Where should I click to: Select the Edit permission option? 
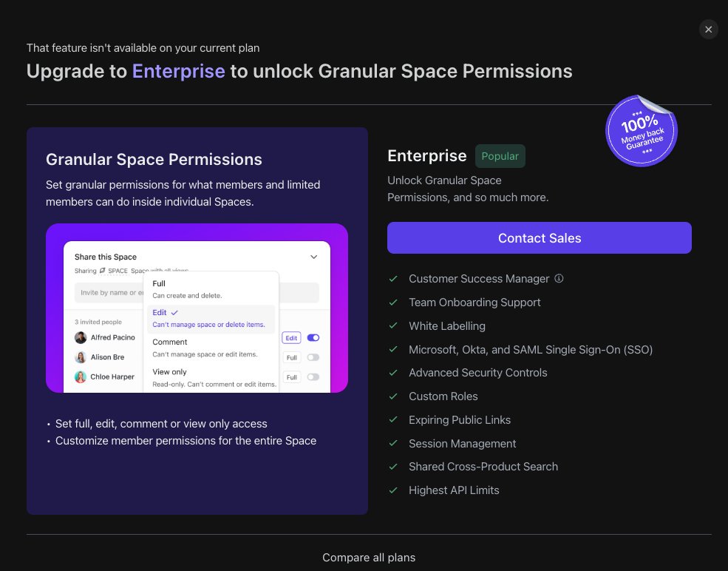[211, 319]
